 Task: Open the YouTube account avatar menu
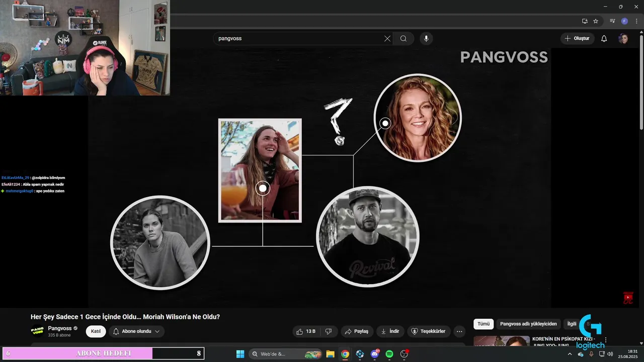tap(623, 38)
